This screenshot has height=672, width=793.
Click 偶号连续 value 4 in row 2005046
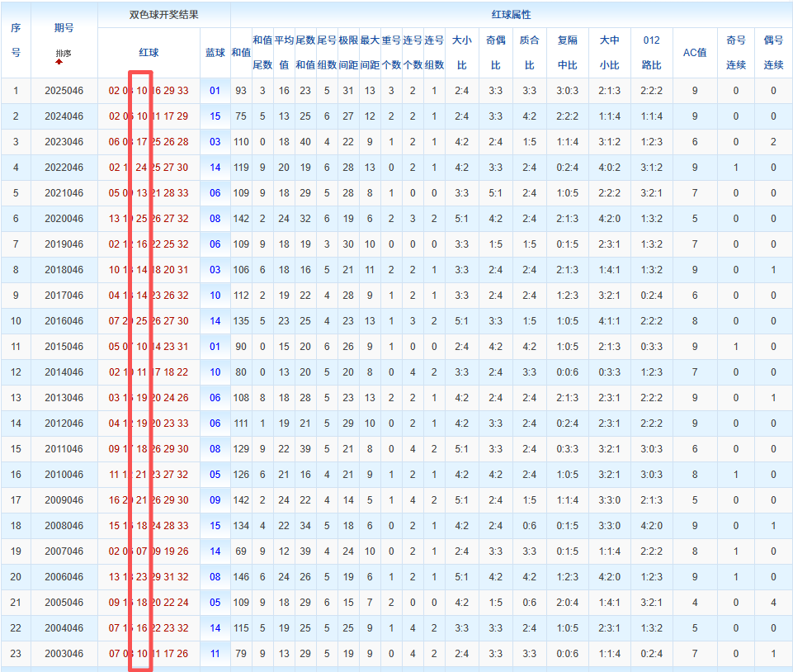coord(773,602)
